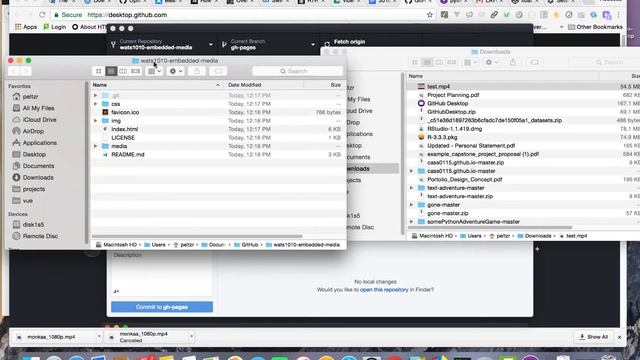
Task: Select Project Planning.pdf in Downloads window
Action: pyautogui.click(x=523, y=95)
